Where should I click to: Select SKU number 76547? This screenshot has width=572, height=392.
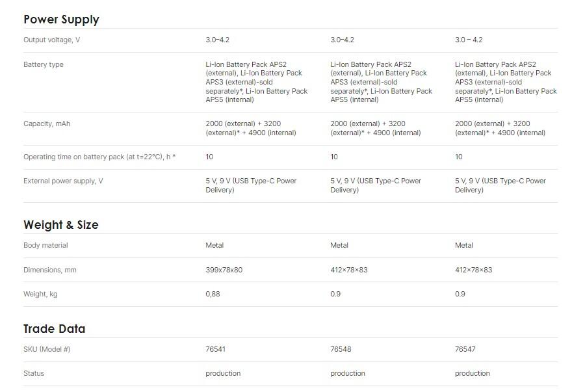(x=465, y=350)
